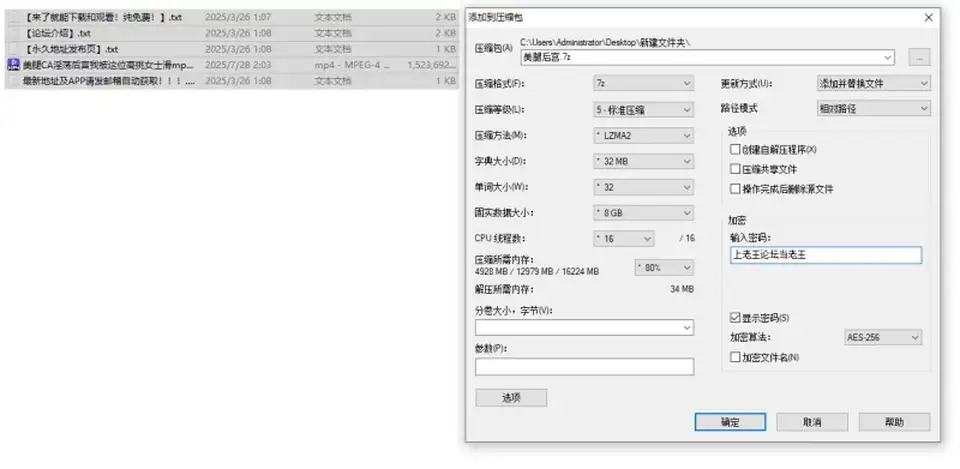Enable 压缩共享文件 checkbox
The image size is (960, 469).
tap(735, 169)
